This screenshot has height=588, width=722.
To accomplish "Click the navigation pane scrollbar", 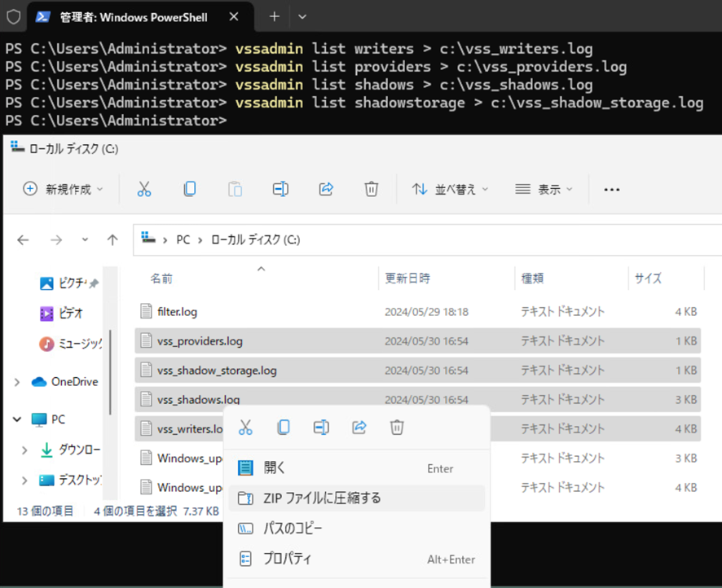I will [110, 371].
